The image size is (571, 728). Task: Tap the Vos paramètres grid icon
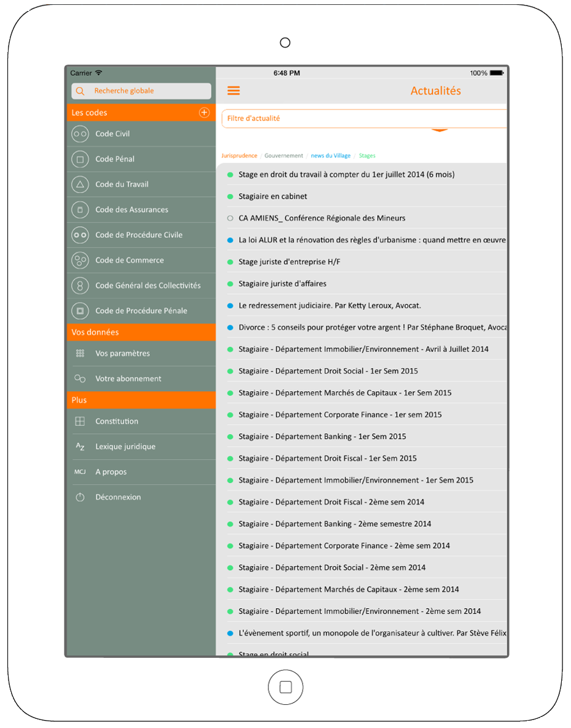click(80, 353)
